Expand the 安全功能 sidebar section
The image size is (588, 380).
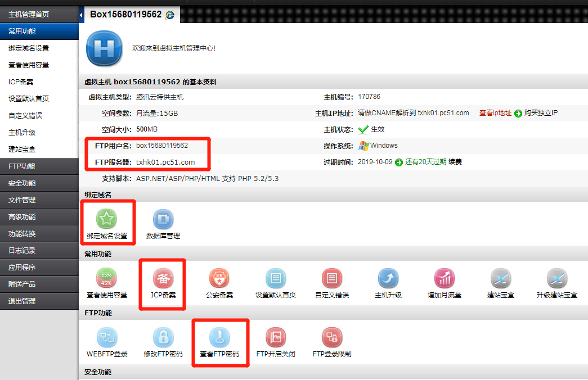tap(39, 183)
